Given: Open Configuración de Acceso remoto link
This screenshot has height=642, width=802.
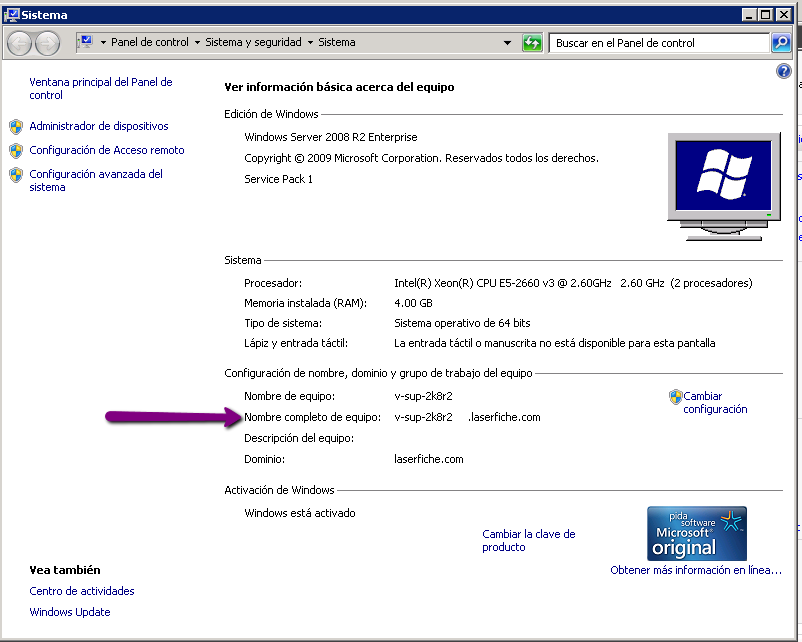Looking at the screenshot, I should point(107,150).
